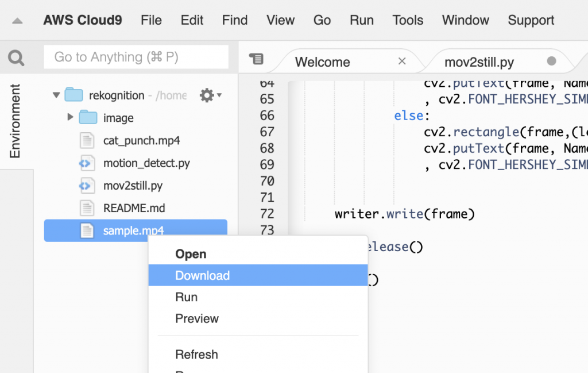Image resolution: width=588 pixels, height=373 pixels.
Task: Switch to the Welcome tab
Action: click(322, 62)
